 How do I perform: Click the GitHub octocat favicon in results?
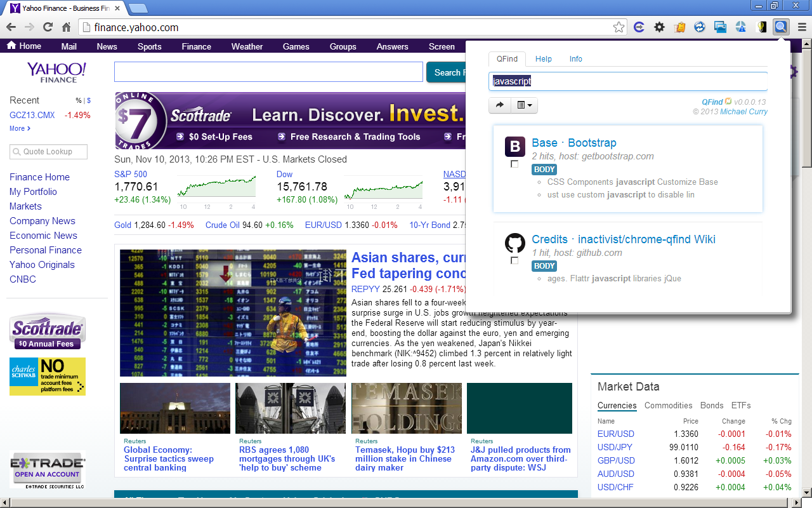pos(515,243)
